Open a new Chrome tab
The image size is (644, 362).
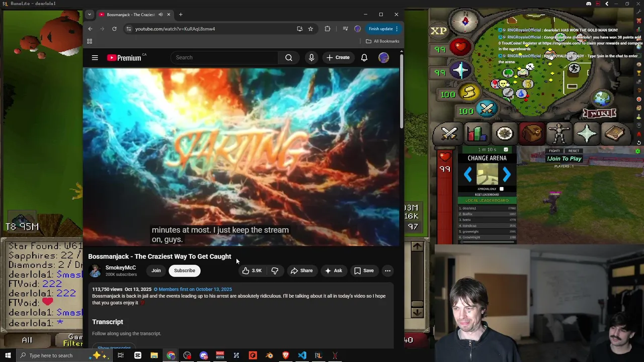[181, 15]
